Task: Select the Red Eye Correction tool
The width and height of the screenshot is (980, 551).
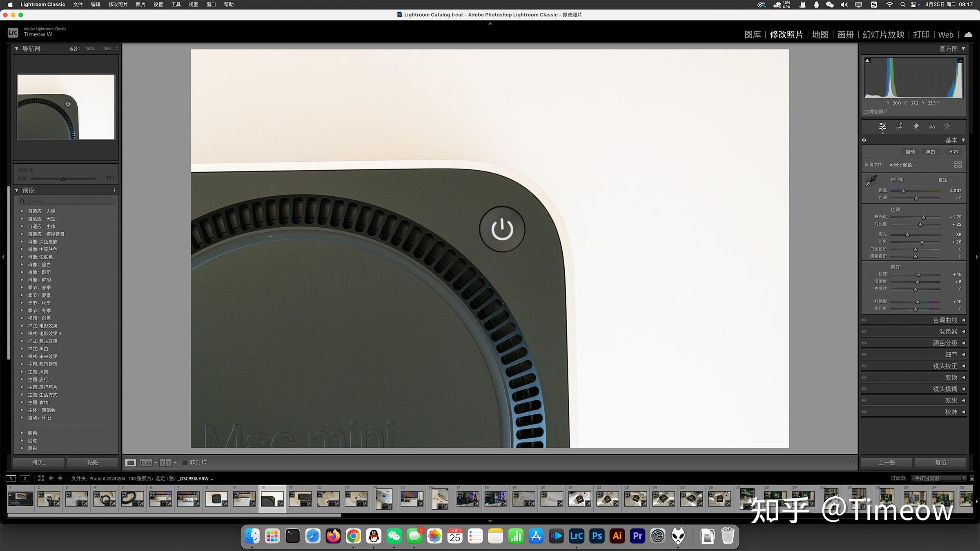Action: coord(931,127)
